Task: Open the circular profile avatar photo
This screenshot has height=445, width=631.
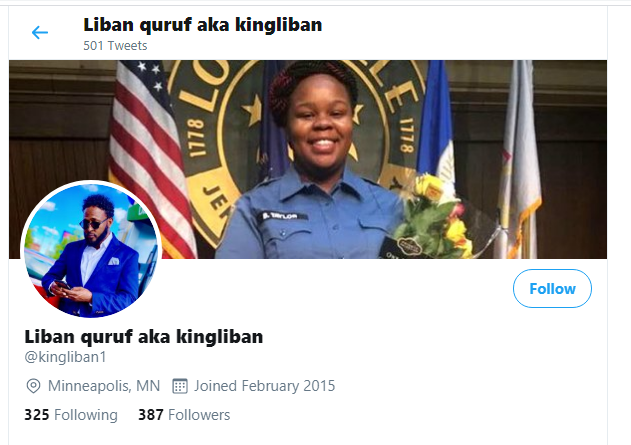Action: coord(91,250)
